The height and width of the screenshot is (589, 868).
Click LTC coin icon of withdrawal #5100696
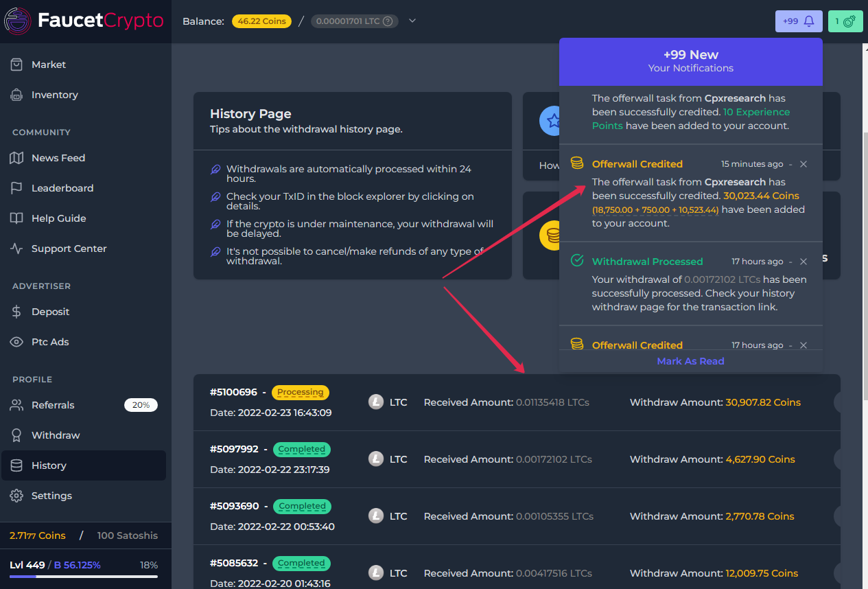376,402
